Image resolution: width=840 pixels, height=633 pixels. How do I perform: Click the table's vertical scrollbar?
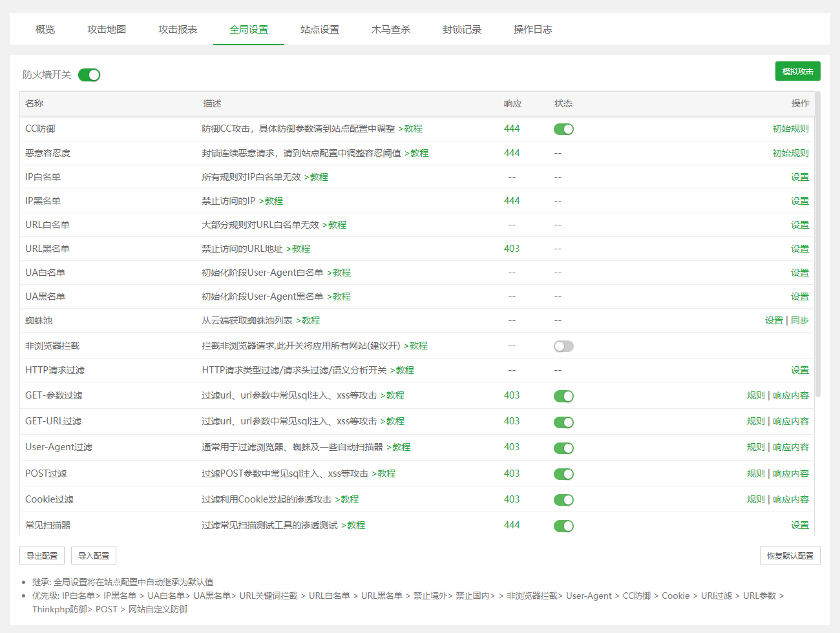818,245
